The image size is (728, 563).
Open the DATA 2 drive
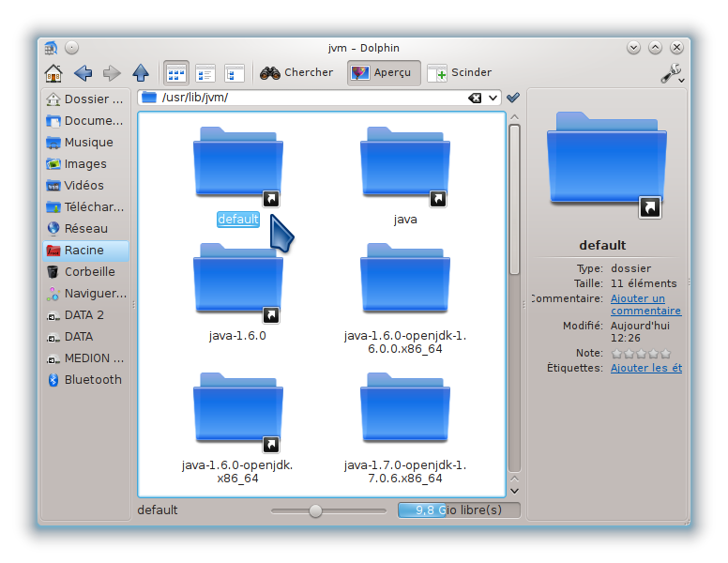tap(86, 315)
